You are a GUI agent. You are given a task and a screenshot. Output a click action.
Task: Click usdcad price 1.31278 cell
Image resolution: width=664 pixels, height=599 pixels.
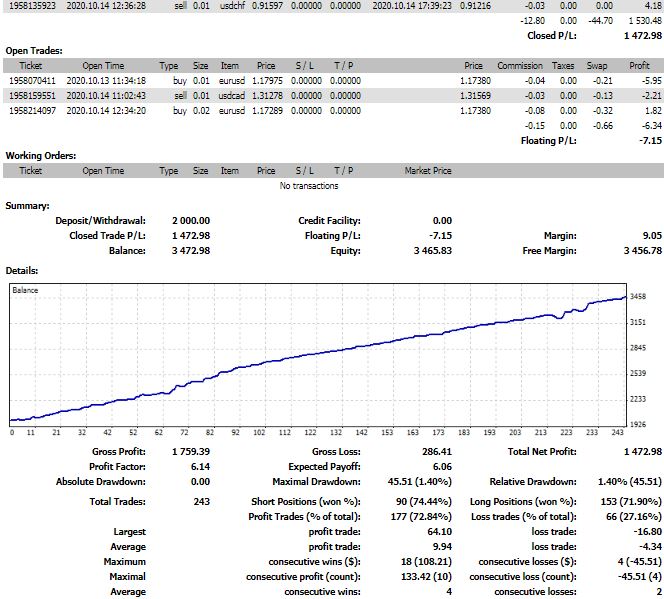point(267,96)
